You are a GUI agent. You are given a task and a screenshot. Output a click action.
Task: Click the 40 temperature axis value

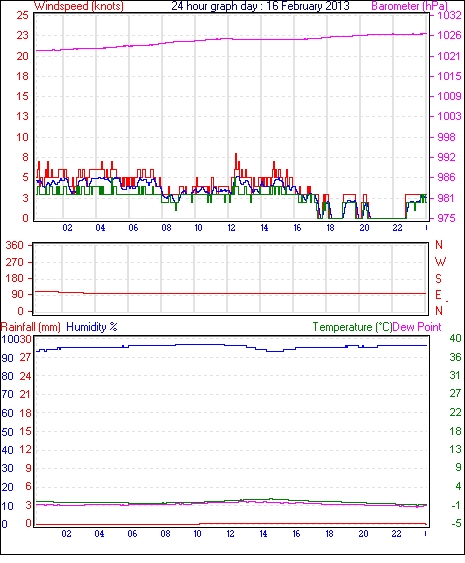tap(455, 338)
